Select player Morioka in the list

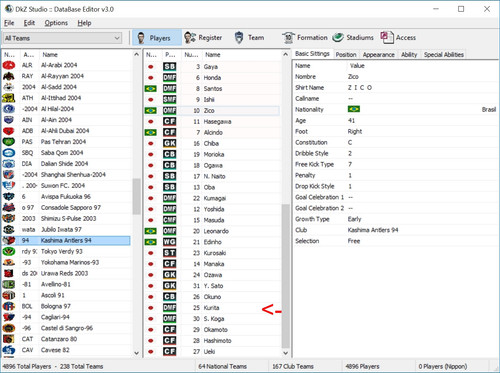(x=214, y=154)
